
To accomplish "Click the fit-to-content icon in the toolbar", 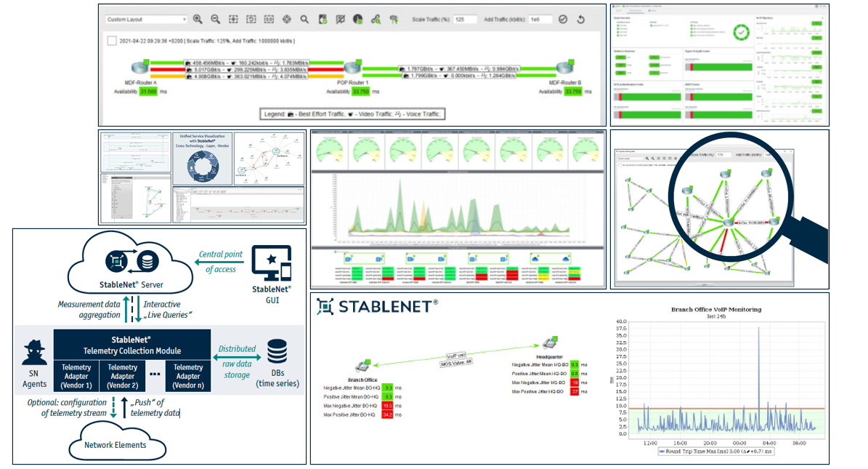I will [x=233, y=20].
